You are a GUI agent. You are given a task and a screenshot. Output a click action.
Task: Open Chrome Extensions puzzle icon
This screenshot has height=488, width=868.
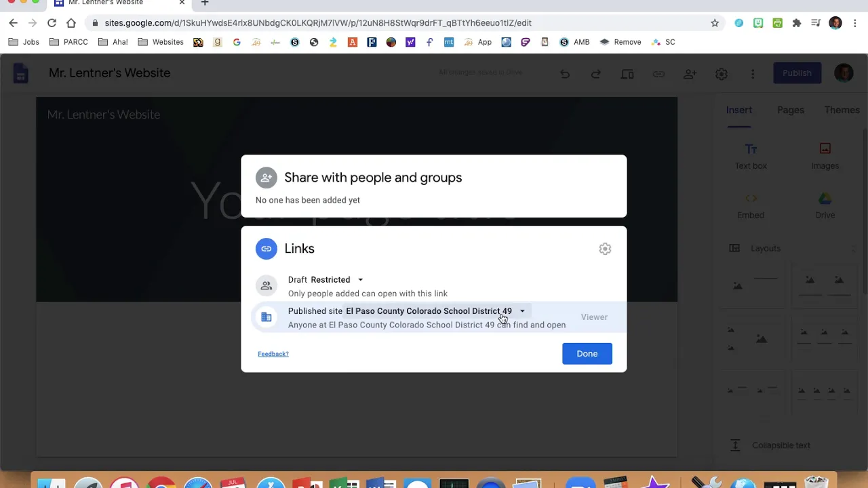pyautogui.click(x=797, y=23)
